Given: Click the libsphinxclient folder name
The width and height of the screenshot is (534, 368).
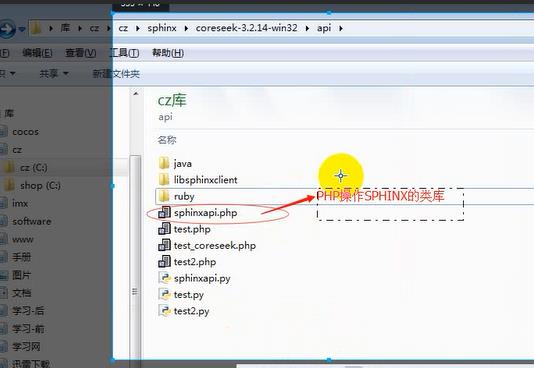Looking at the screenshot, I should 205,180.
